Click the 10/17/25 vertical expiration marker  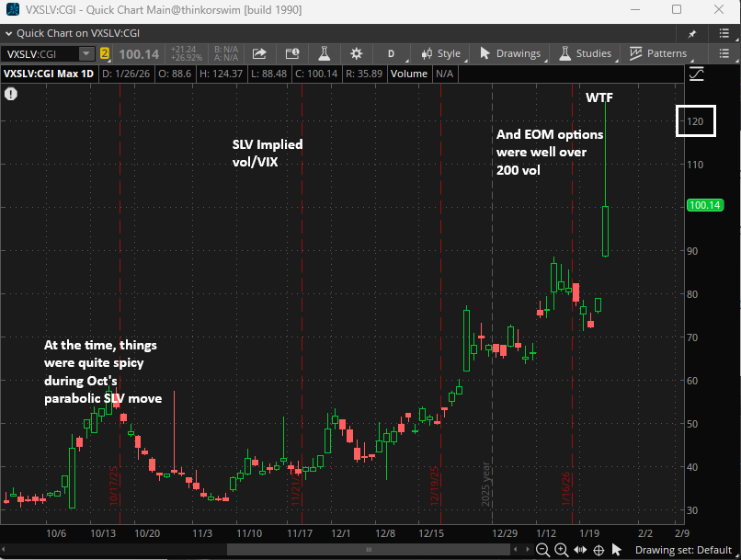click(113, 486)
